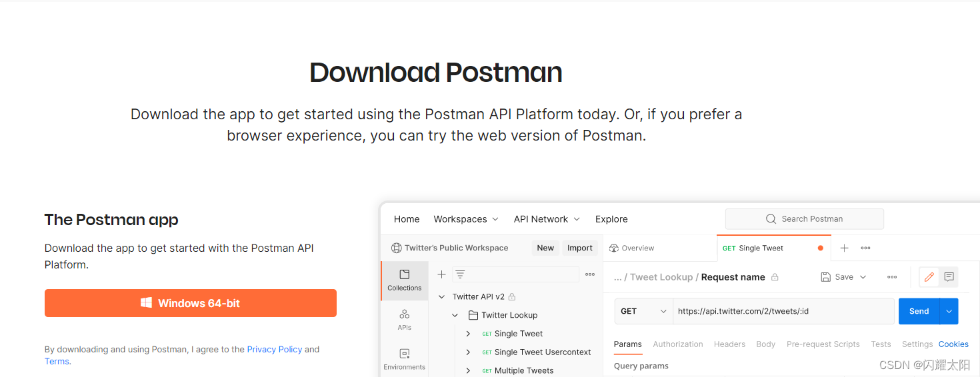Screen dimensions: 980x377
Task: Open APIs in the sidebar
Action: [405, 320]
